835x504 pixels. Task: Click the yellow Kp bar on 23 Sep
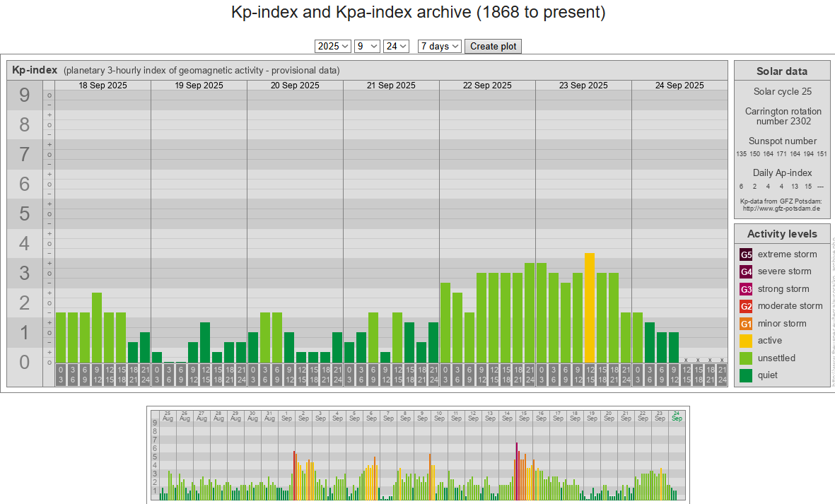pyautogui.click(x=590, y=307)
